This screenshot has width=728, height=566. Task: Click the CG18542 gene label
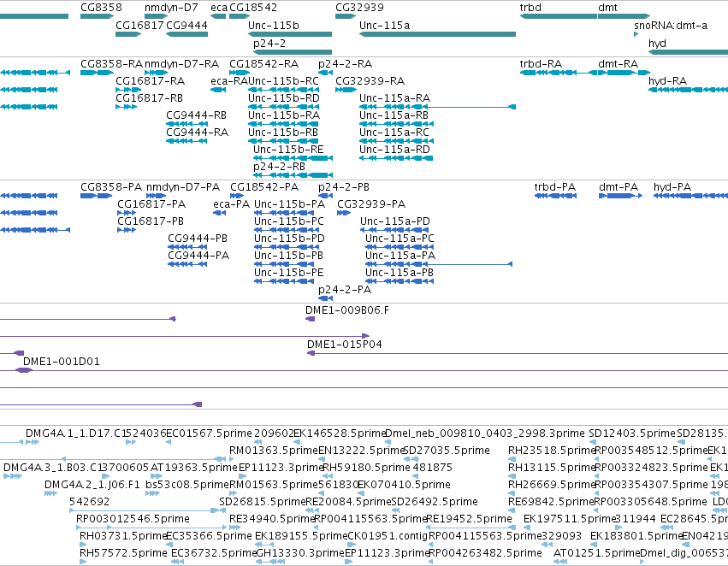pyautogui.click(x=253, y=8)
